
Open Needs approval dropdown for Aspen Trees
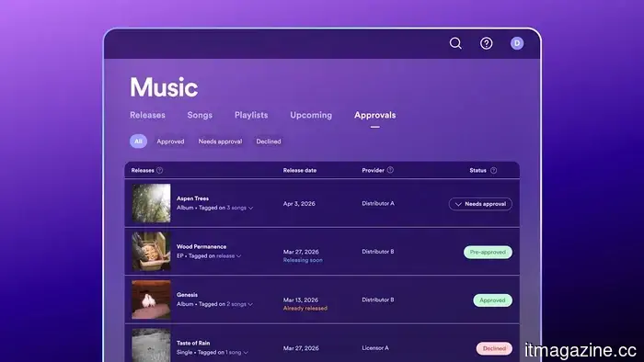pyautogui.click(x=480, y=204)
